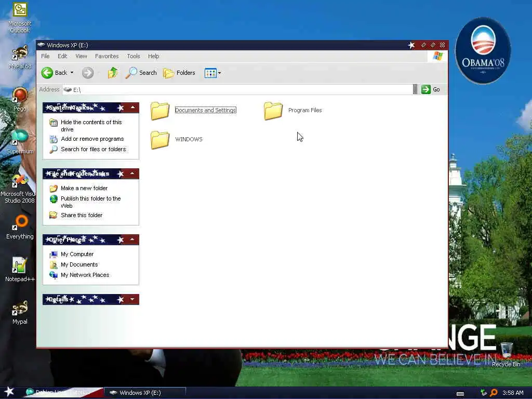The height and width of the screenshot is (399, 532).
Task: Click Share this folder link
Action: point(82,215)
